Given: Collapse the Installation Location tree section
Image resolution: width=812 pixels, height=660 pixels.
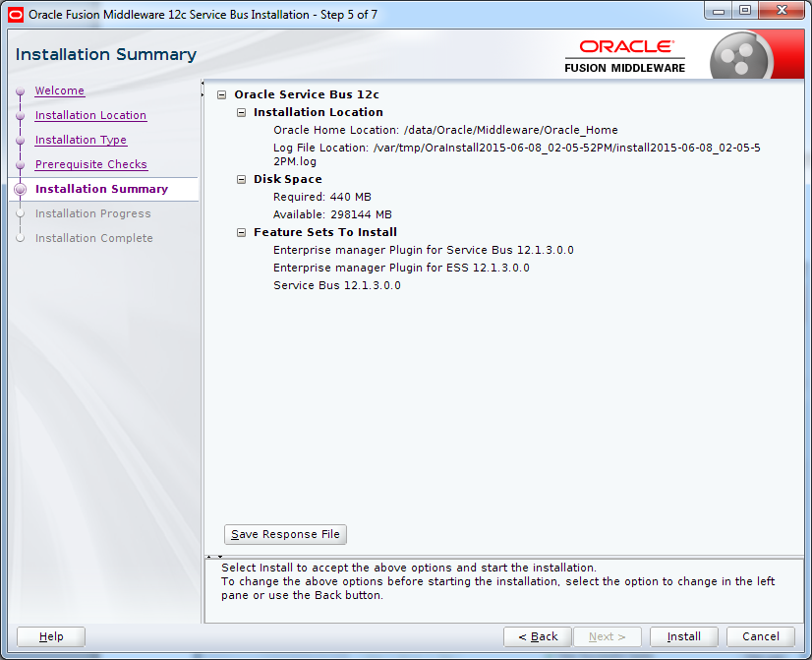Looking at the screenshot, I should pyautogui.click(x=241, y=112).
